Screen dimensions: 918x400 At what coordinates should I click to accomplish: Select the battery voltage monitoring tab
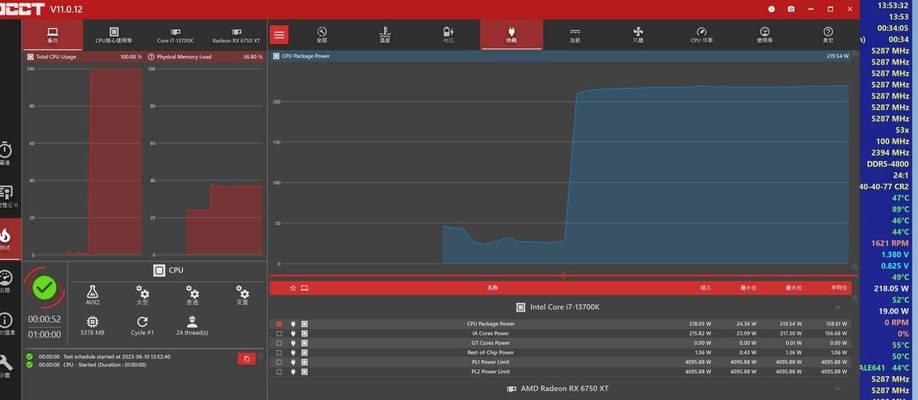click(448, 35)
